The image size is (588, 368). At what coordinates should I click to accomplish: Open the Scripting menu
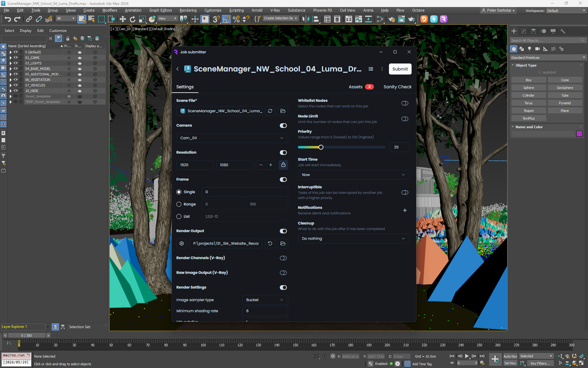click(236, 10)
